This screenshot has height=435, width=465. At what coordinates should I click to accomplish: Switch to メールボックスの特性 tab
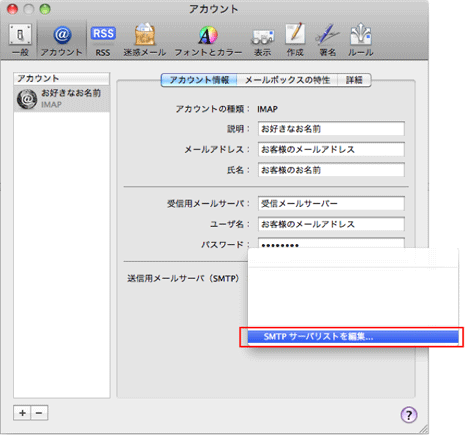click(287, 80)
